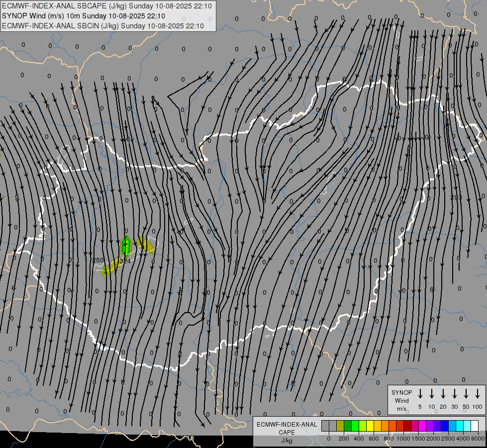Viewport: 487px width, 448px height.
Task: Click the 800 tick label in CAPE legend
Action: 389,439
